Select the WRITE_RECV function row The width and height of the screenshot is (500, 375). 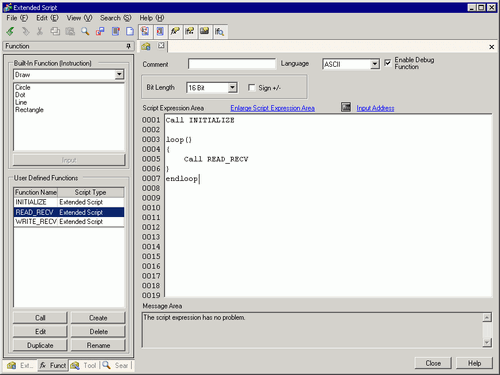pos(69,222)
